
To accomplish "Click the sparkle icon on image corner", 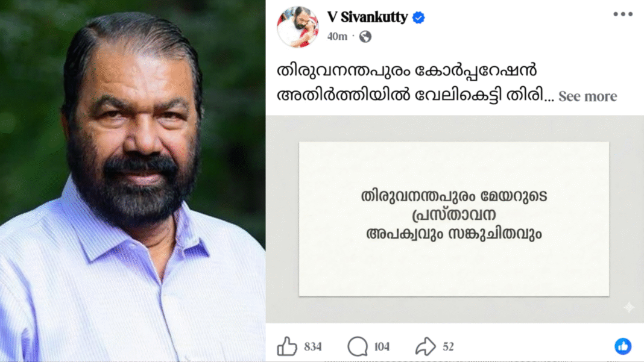I will pyautogui.click(x=628, y=307).
